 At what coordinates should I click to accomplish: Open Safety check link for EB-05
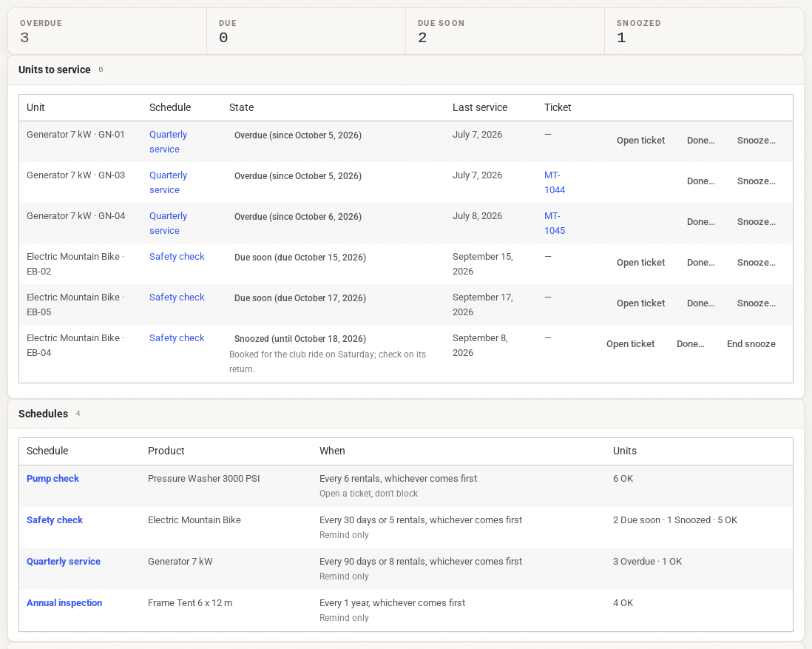[x=177, y=297]
